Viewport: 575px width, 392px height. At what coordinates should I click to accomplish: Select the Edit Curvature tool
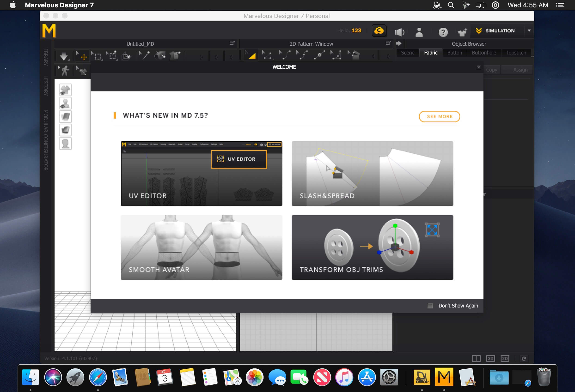(284, 55)
